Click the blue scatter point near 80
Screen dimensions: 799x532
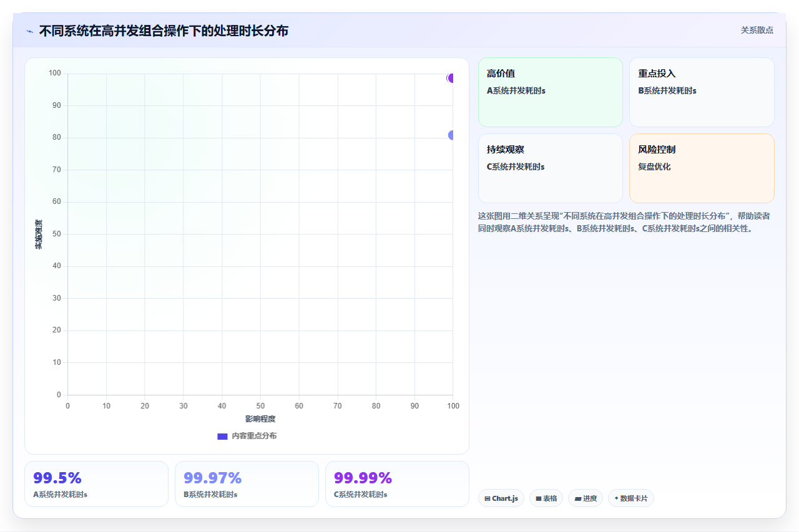point(451,135)
